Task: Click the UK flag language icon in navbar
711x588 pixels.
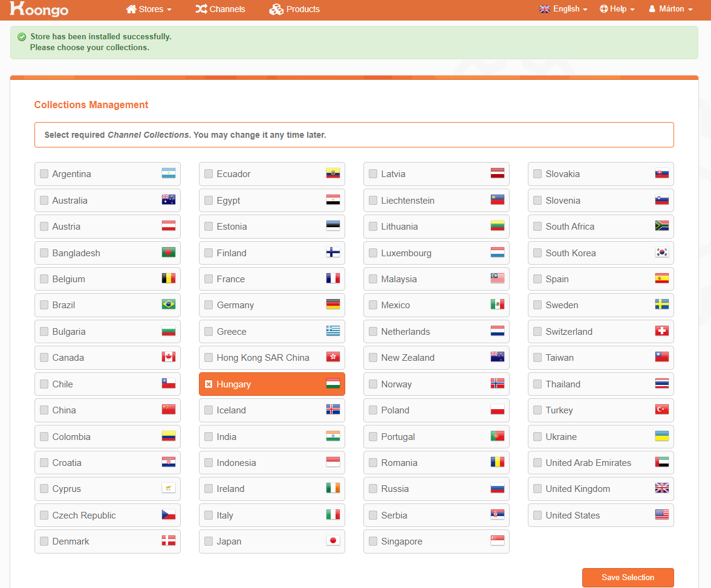Action: coord(545,9)
